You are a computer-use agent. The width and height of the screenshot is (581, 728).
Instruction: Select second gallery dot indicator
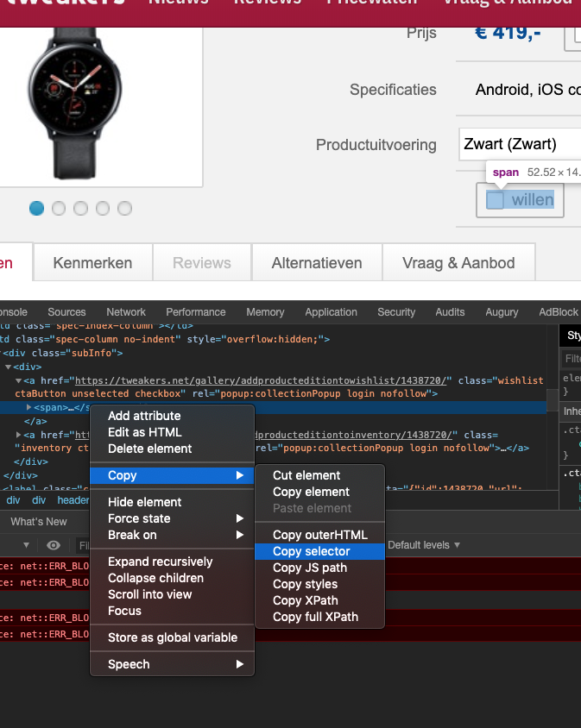click(59, 208)
